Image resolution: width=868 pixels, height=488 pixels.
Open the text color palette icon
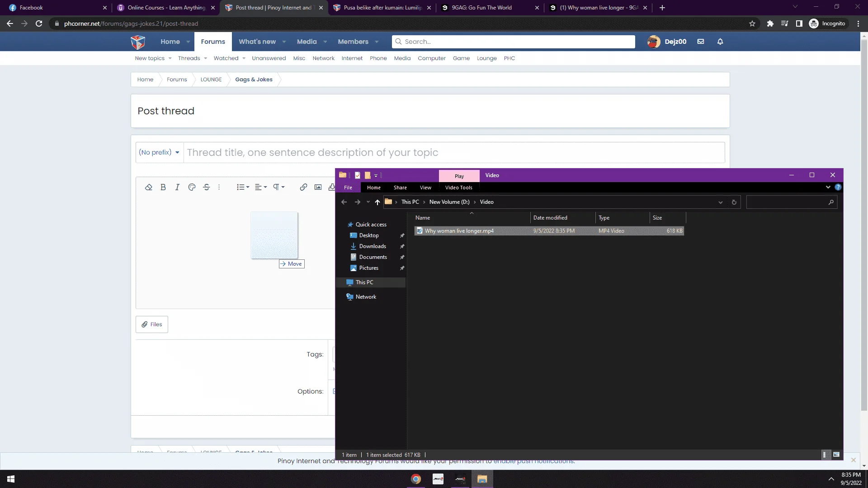192,187
